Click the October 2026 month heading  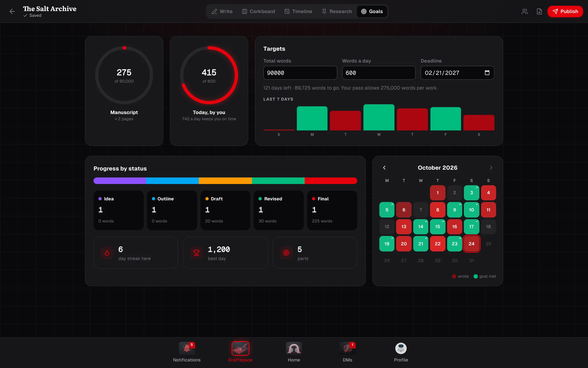(x=438, y=168)
